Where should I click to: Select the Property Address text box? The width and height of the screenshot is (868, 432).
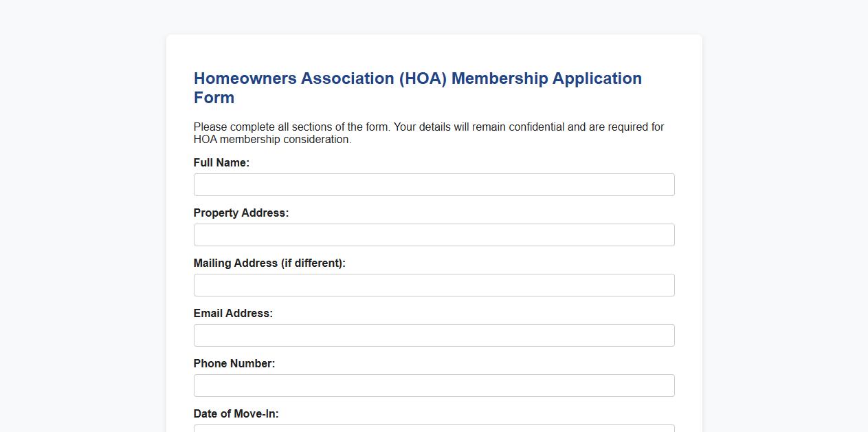coord(434,235)
